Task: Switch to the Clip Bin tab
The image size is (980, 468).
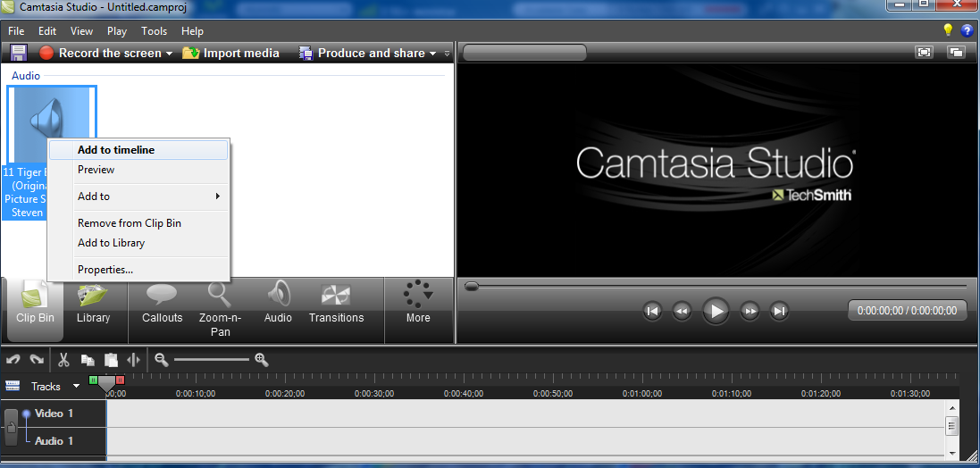Action: coord(35,310)
